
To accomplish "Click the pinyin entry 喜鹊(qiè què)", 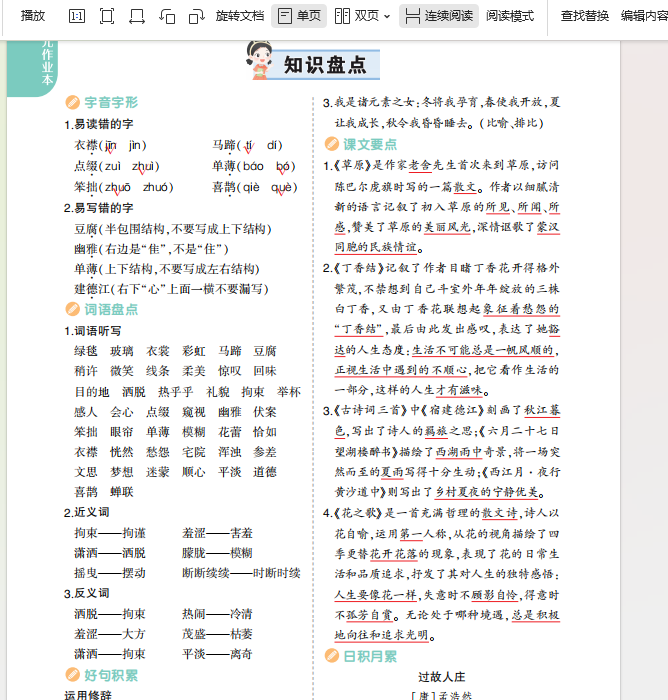I will click(255, 187).
